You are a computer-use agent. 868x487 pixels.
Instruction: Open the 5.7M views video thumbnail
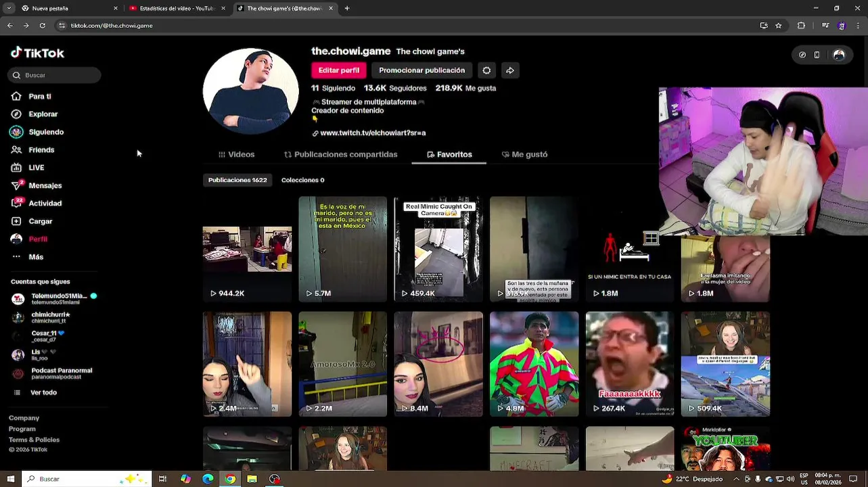(342, 249)
